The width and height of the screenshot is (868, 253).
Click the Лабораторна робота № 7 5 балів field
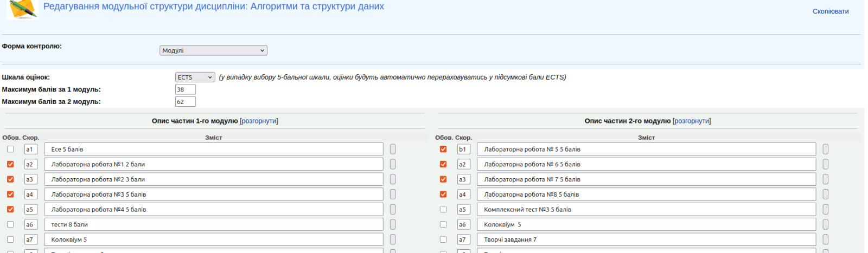click(646, 179)
